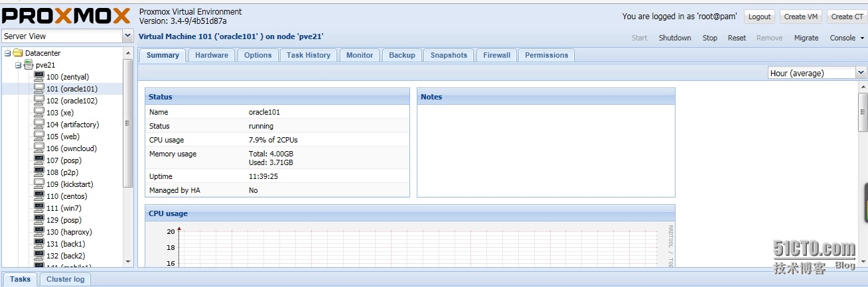Screen dimensions: 868x287
Task: Open the Monitor tab
Action: click(x=360, y=55)
